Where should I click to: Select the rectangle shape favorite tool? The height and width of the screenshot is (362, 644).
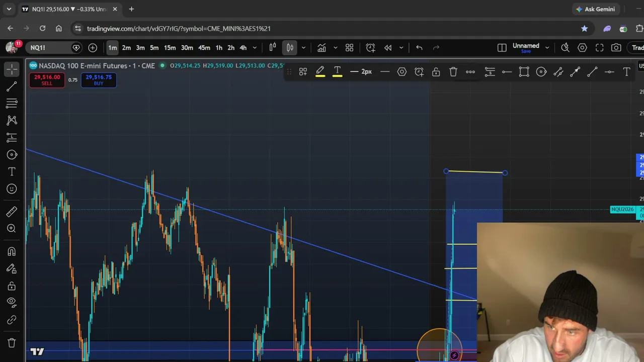click(x=524, y=72)
